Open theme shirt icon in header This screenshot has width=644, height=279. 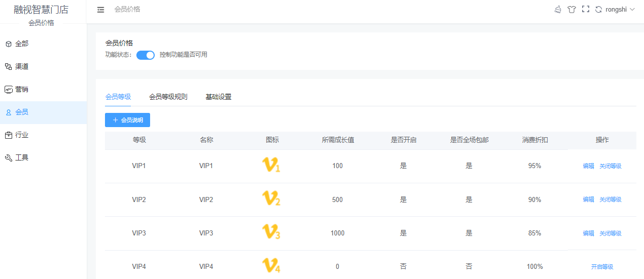tap(571, 9)
